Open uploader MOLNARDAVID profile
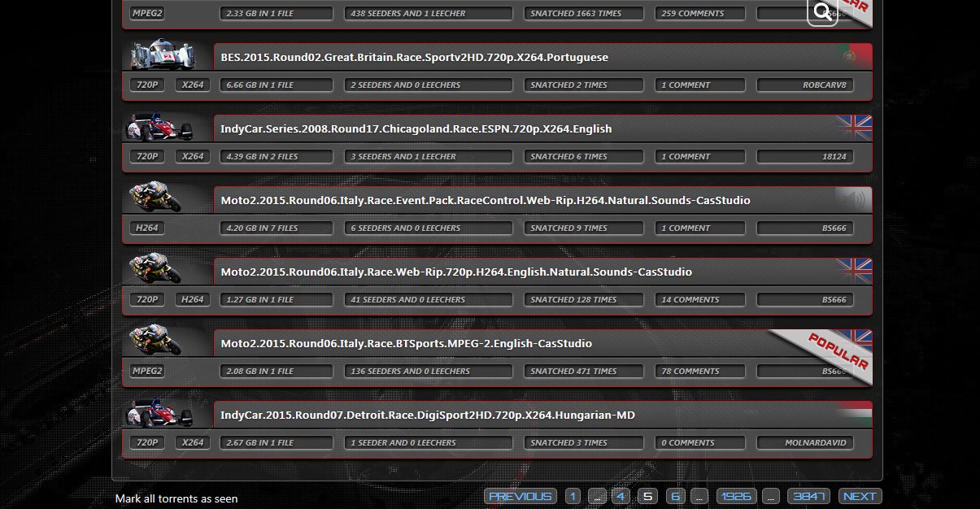 click(x=805, y=442)
